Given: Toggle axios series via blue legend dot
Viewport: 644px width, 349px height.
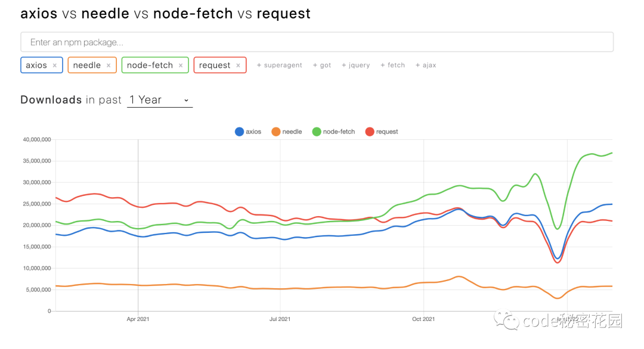Looking at the screenshot, I should (239, 132).
